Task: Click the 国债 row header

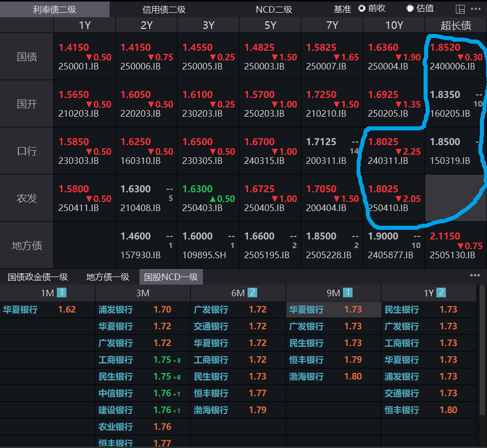Action: tap(27, 56)
